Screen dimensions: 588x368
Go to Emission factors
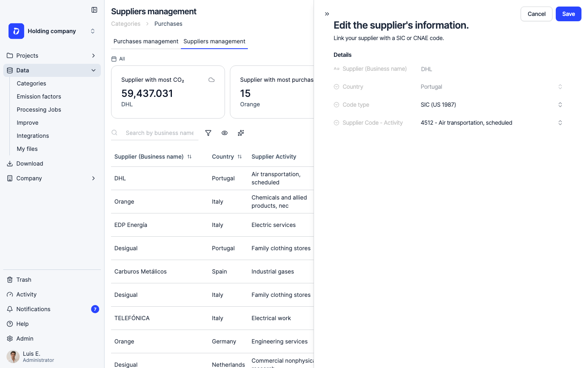(x=39, y=96)
